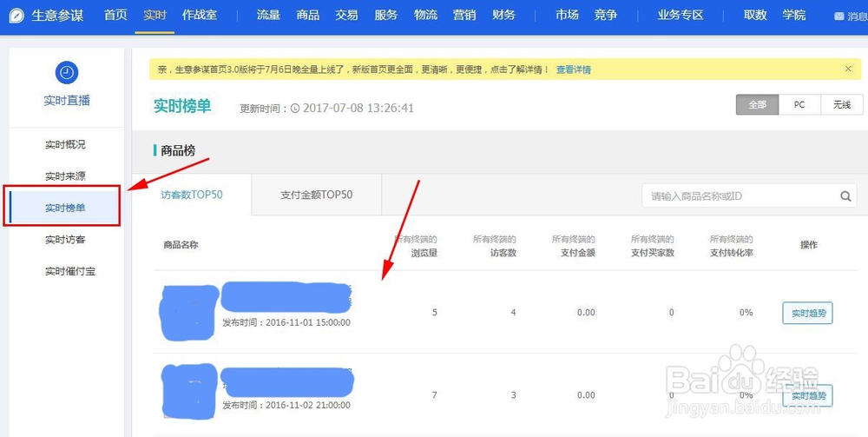Click the search magnifier icon
This screenshot has height=437, width=868.
click(x=845, y=196)
